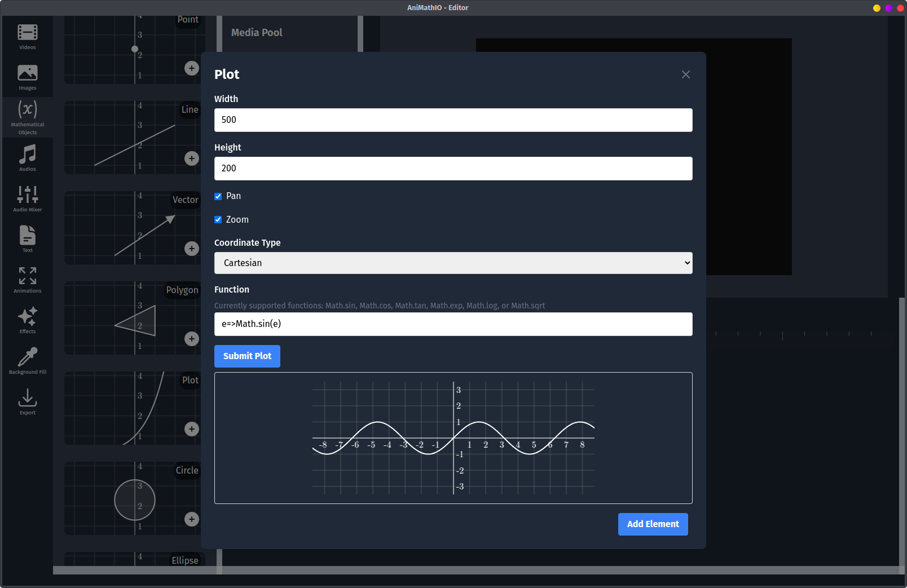Image resolution: width=907 pixels, height=588 pixels.
Task: Open the Videos panel in sidebar
Action: (27, 37)
